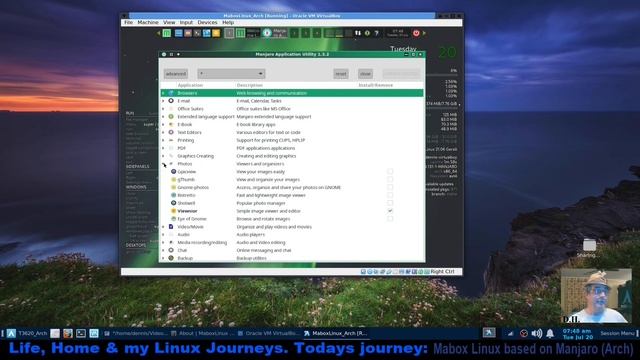The height and width of the screenshot is (360, 640).
Task: Tick the Gnome-photos install checkbox
Action: click(x=390, y=187)
